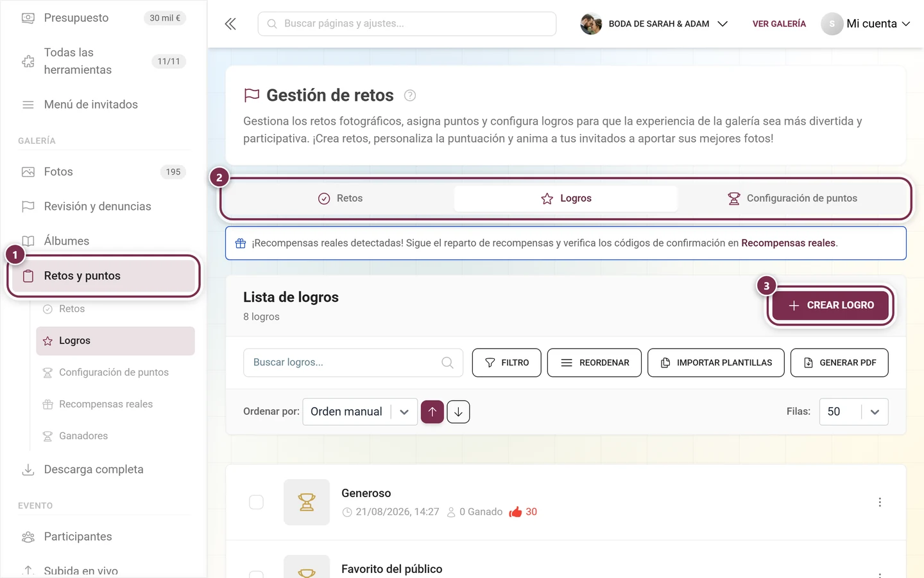Image resolution: width=924 pixels, height=578 pixels.
Task: Click the Filtro button
Action: [x=507, y=363]
